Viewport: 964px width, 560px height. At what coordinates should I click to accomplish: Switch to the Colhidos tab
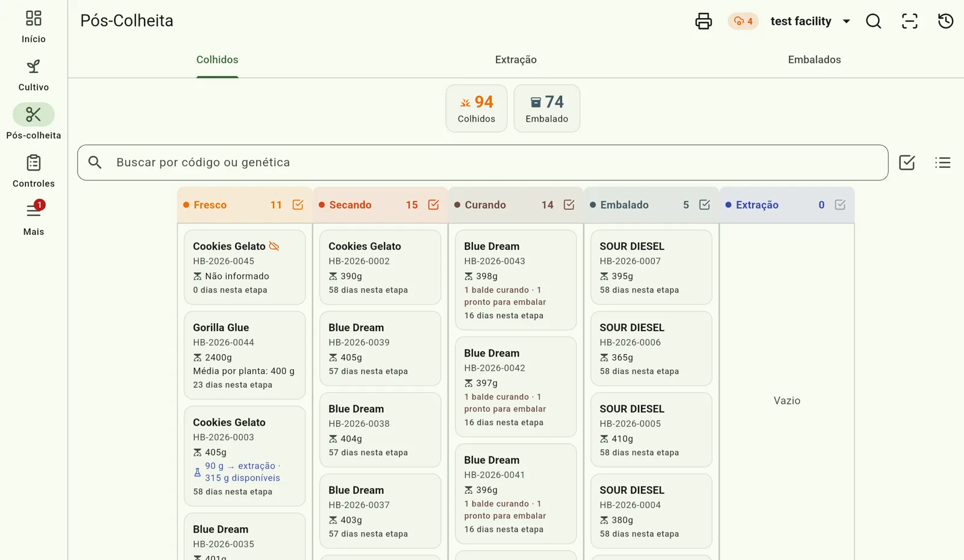(218, 60)
